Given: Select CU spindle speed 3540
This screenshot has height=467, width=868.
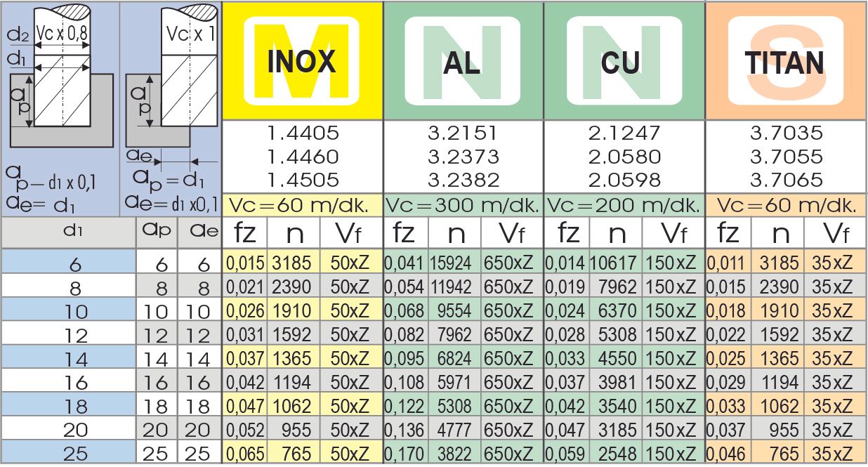Looking at the screenshot, I should [619, 406].
